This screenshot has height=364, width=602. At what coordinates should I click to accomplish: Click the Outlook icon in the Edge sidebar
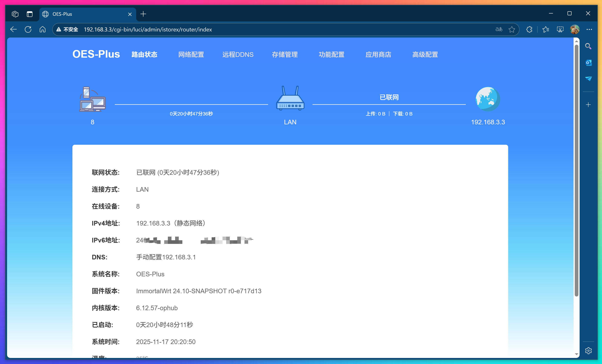(x=589, y=63)
